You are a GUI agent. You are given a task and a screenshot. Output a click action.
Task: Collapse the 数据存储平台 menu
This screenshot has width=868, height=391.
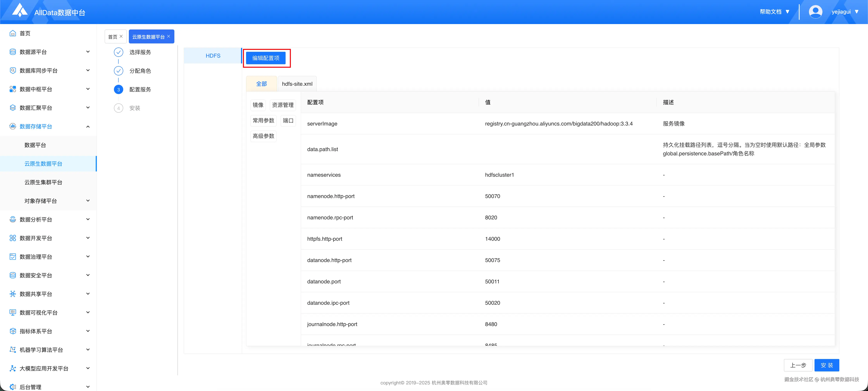click(x=88, y=126)
